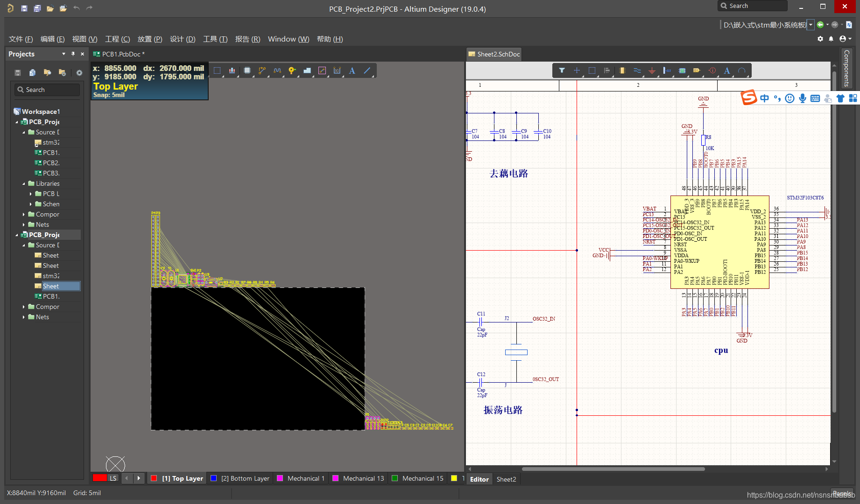Click the LS layer set button
The width and height of the screenshot is (860, 504).
[113, 478]
